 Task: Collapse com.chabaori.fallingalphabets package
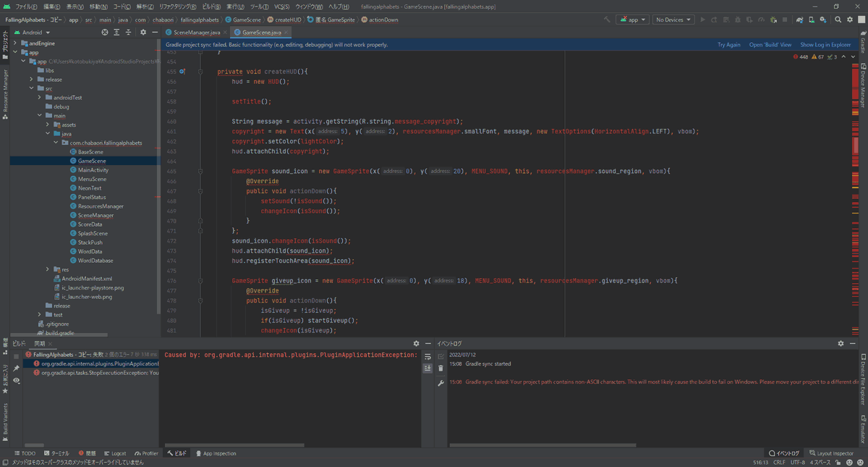click(56, 143)
